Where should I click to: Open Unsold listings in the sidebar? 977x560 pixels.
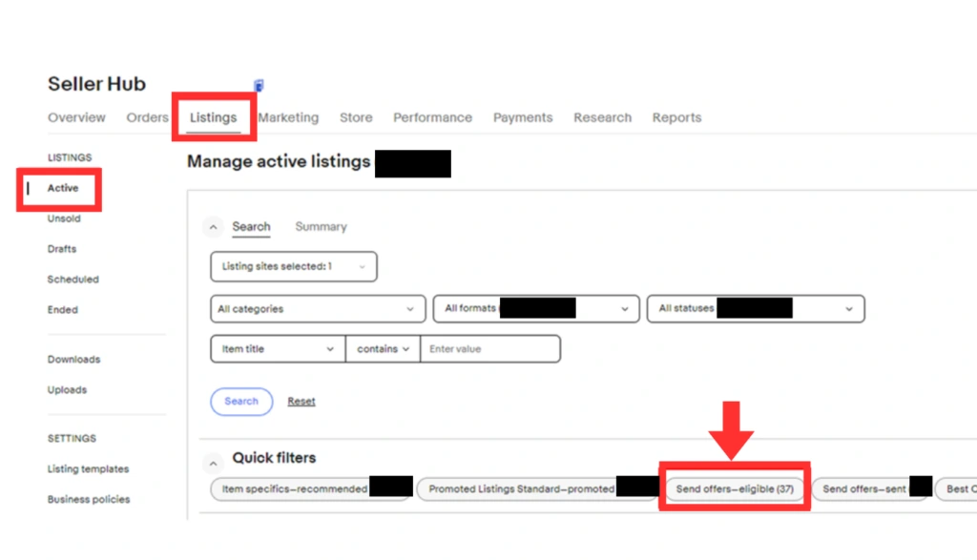(64, 218)
